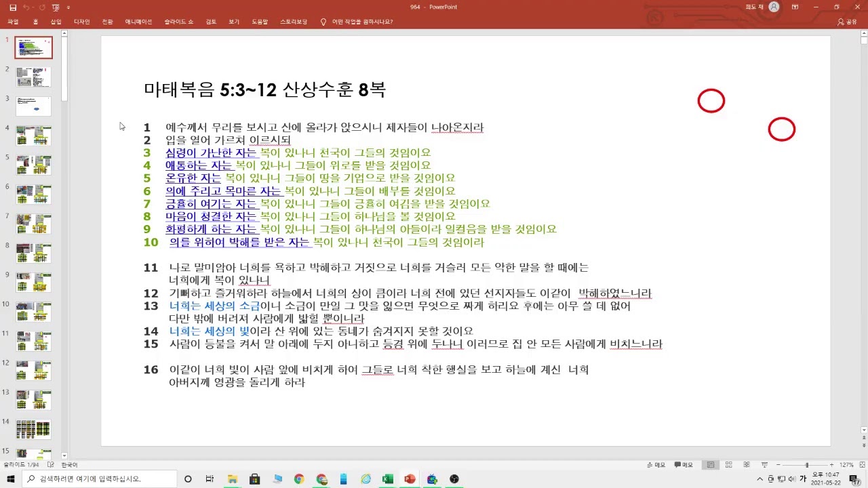This screenshot has width=868, height=488.
Task: Click the zoom slider handle
Action: click(x=806, y=465)
